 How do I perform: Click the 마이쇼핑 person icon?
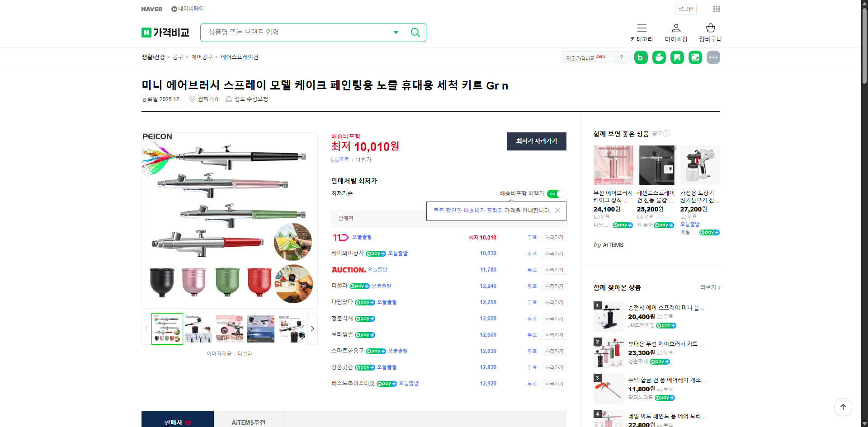[x=675, y=28]
